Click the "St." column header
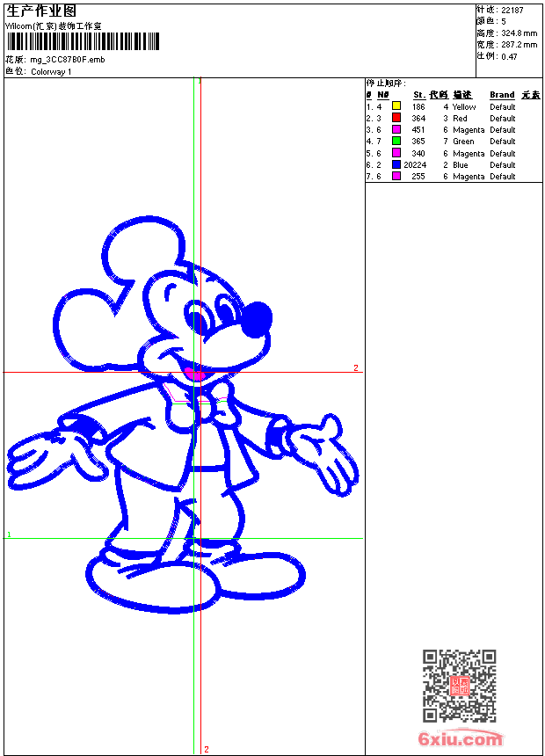Viewport: 545px width, 756px height. (419, 95)
